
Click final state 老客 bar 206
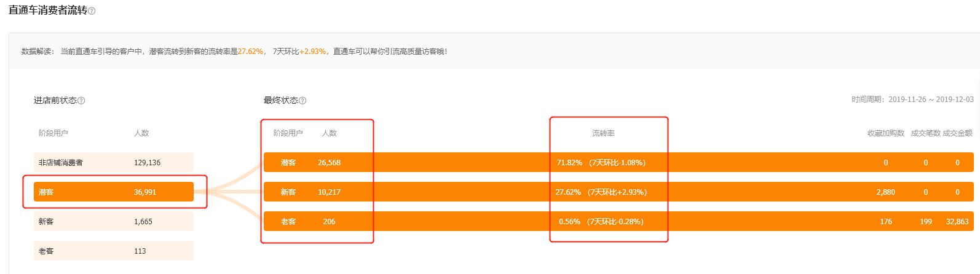618,221
